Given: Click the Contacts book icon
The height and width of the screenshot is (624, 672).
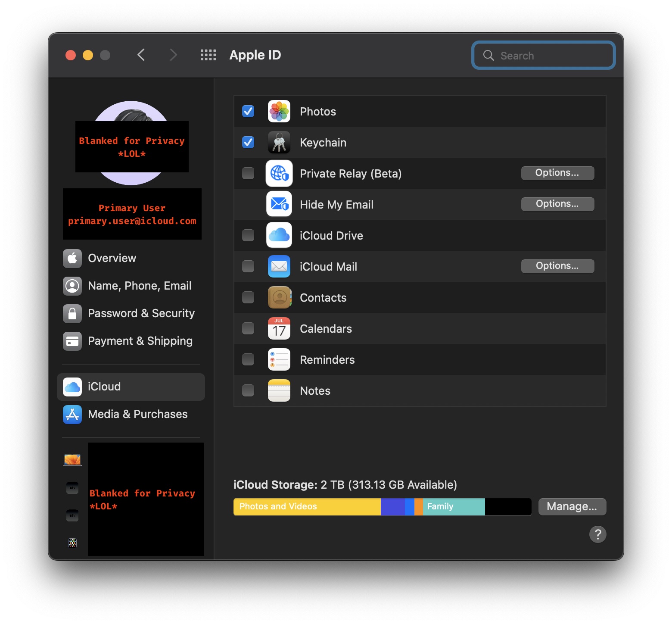Looking at the screenshot, I should [279, 297].
